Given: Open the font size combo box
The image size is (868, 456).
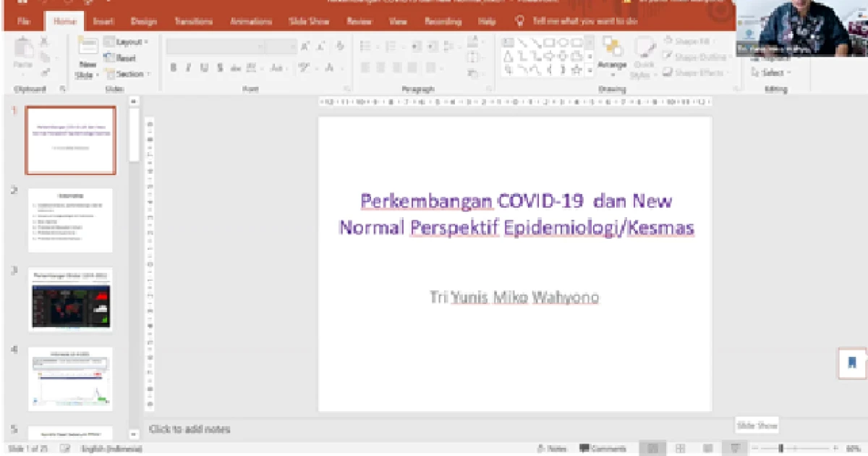Looking at the screenshot, I should point(281,46).
